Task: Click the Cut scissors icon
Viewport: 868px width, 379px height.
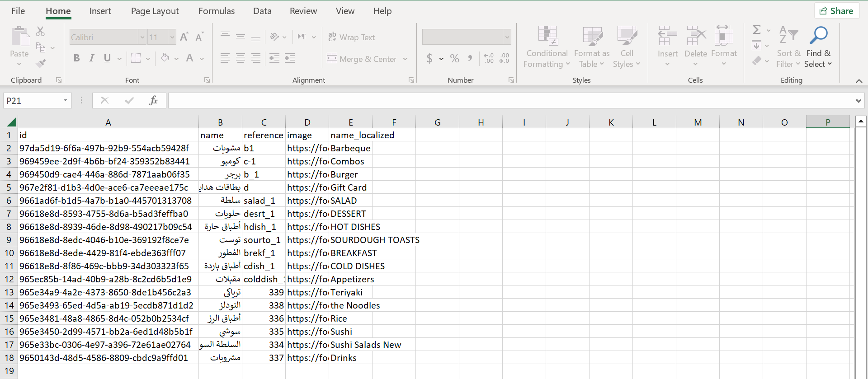Action: tap(40, 31)
